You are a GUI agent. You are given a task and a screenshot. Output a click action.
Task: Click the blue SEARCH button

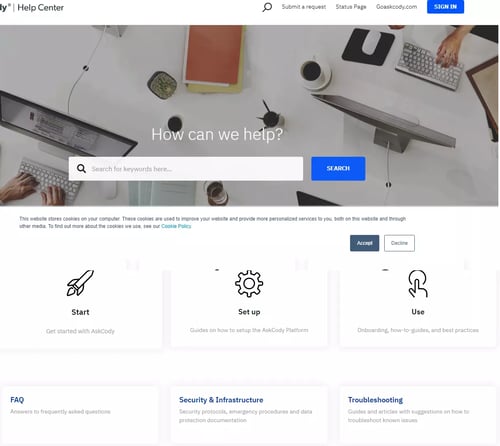tap(338, 168)
